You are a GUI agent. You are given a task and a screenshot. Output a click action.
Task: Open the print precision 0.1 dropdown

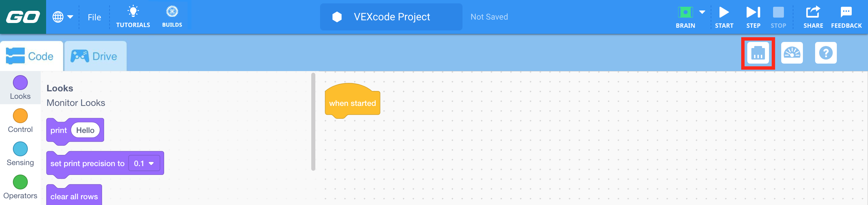143,163
